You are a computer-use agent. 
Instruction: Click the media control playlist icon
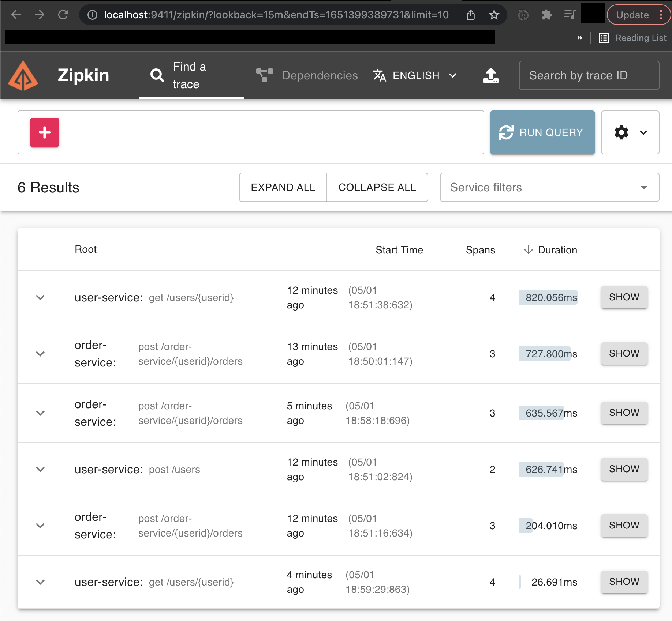[570, 15]
